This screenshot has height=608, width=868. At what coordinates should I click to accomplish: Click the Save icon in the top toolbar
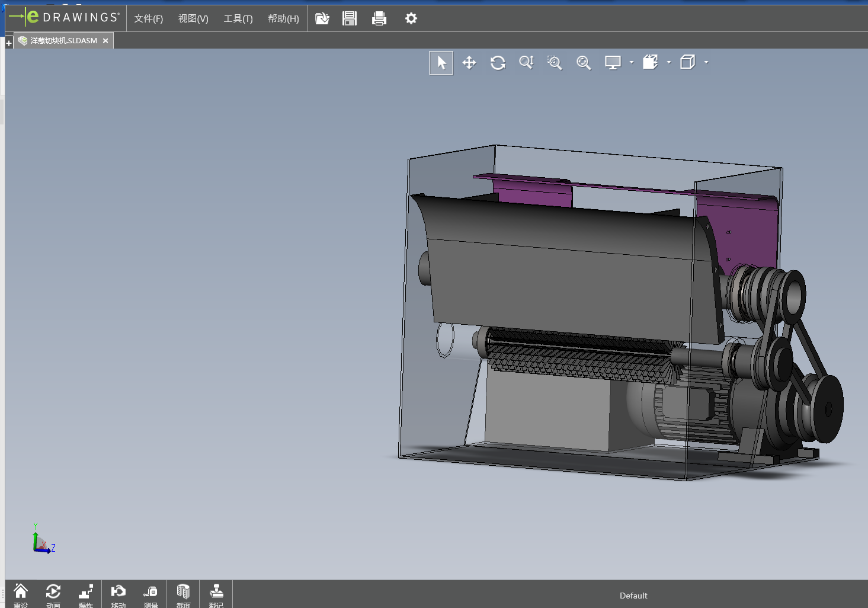point(350,19)
